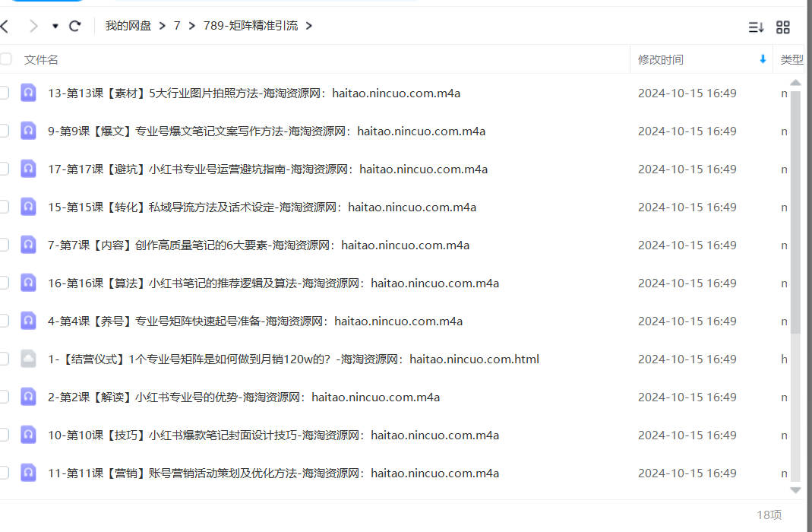Check the box for 4-第4课 file

point(4,321)
